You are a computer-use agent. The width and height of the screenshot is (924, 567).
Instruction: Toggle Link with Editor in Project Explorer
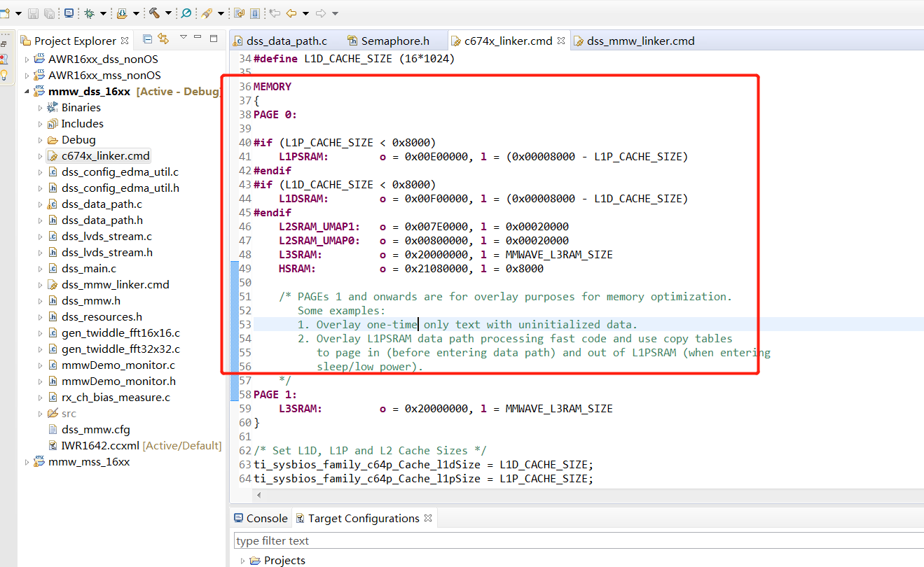(x=164, y=39)
